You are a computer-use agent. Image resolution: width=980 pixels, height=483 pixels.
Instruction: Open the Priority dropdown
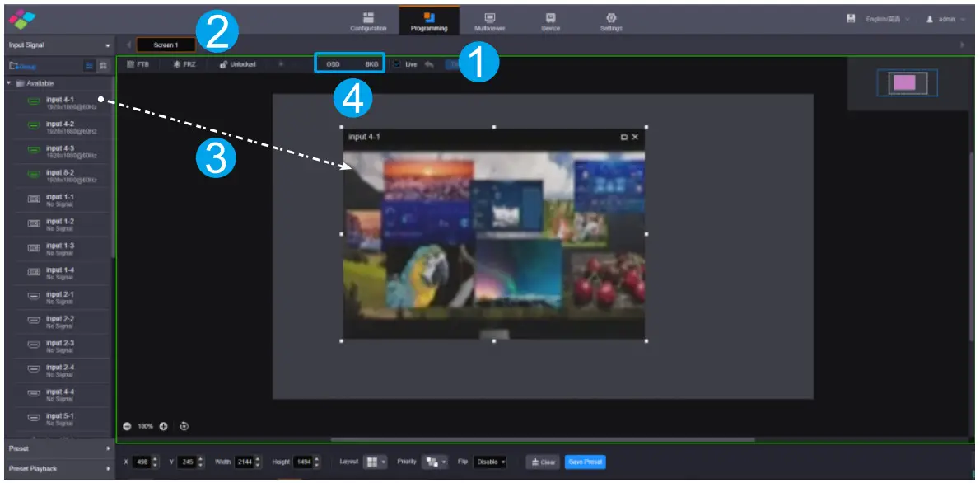pyautogui.click(x=435, y=462)
